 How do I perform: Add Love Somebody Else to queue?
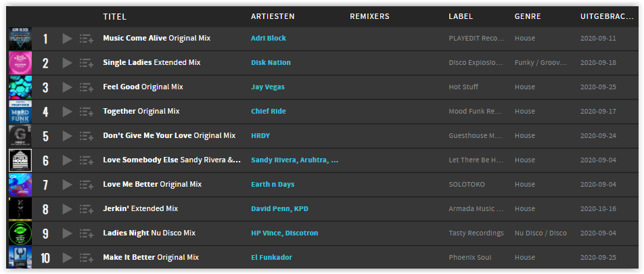pos(87,160)
